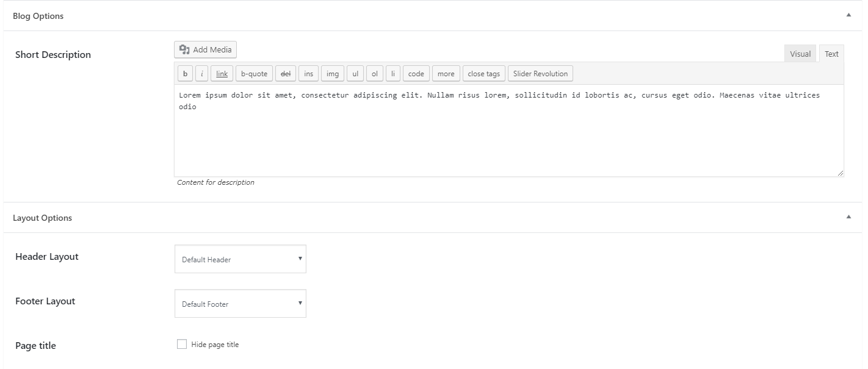The width and height of the screenshot is (868, 369).
Task: Open the Footer Layout dropdown
Action: pos(241,304)
